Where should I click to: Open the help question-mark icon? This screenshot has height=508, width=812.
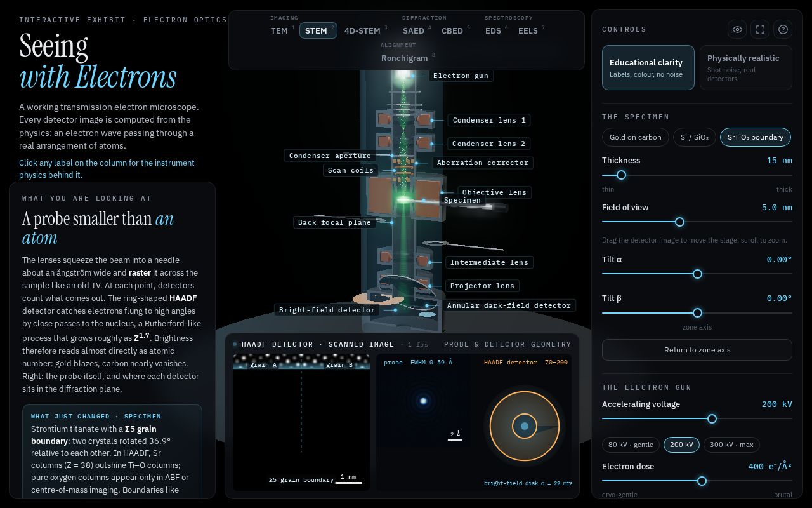point(783,29)
